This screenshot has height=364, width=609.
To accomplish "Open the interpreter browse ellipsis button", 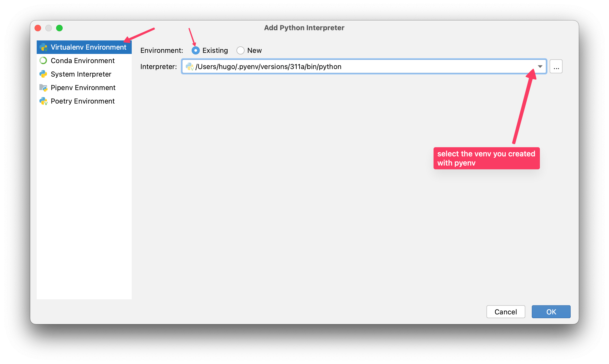I will [556, 67].
